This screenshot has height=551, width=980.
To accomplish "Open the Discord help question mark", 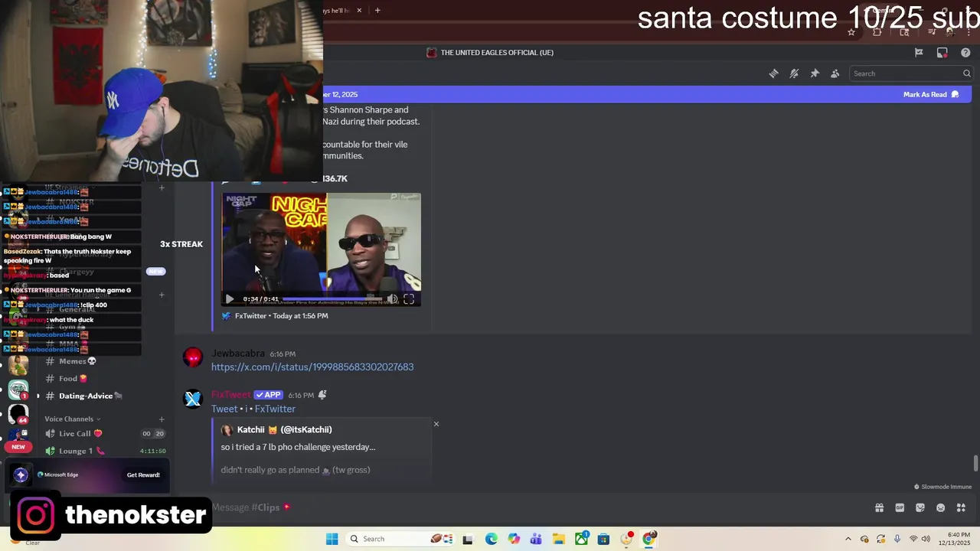I will pos(965,52).
